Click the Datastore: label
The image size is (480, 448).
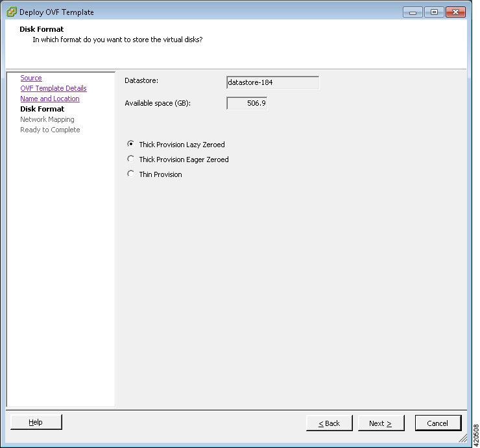click(x=141, y=80)
